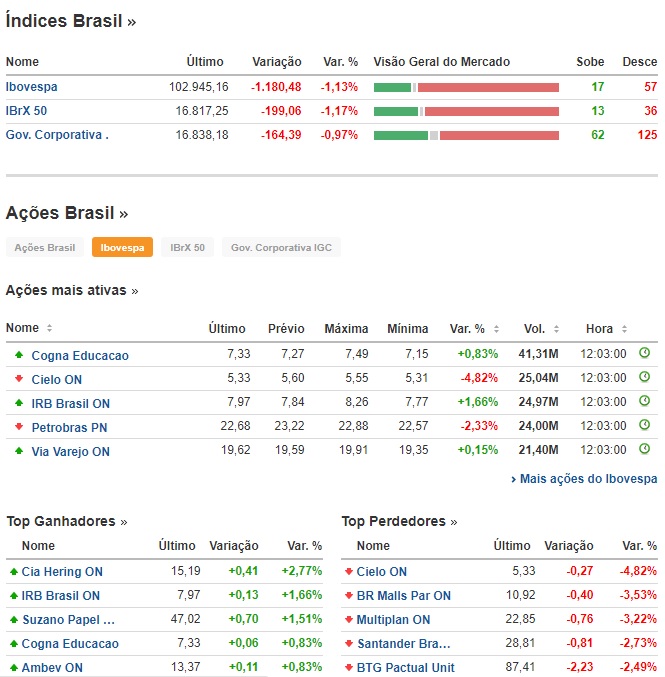The image size is (665, 677).
Task: Open the Via Varejo ON stock link
Action: (x=70, y=452)
